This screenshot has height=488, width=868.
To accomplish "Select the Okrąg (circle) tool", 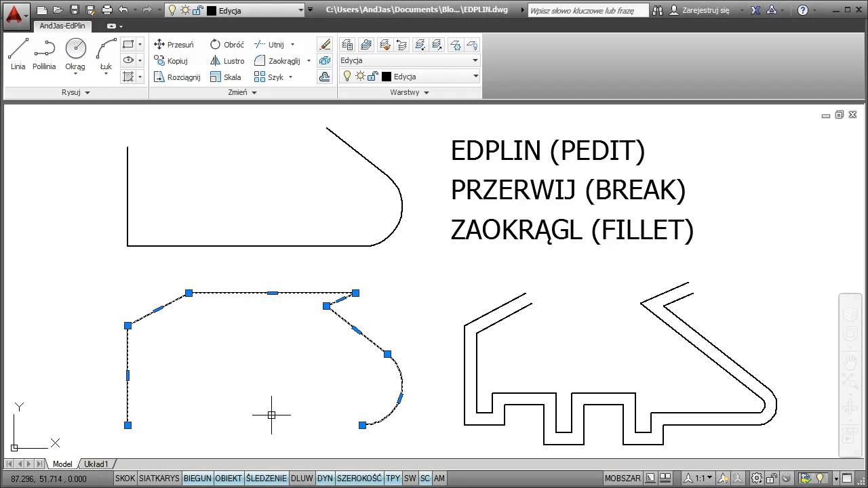I will coord(75,54).
